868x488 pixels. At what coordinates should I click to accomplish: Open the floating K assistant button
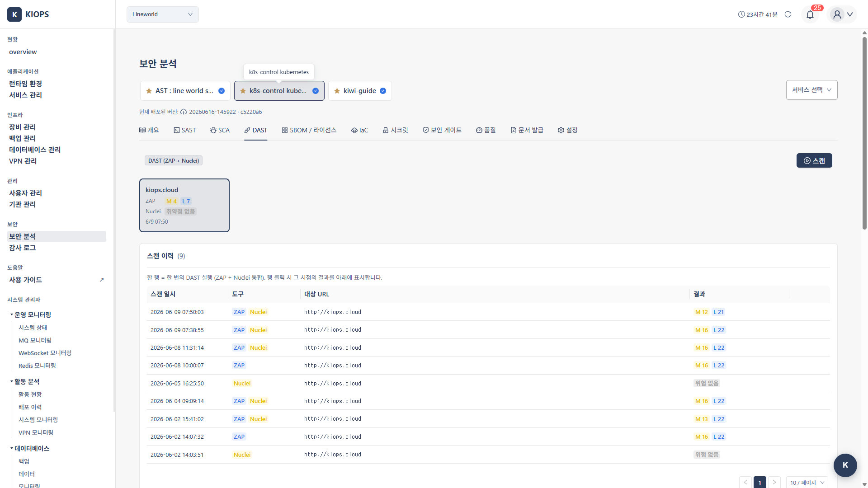pyautogui.click(x=845, y=465)
